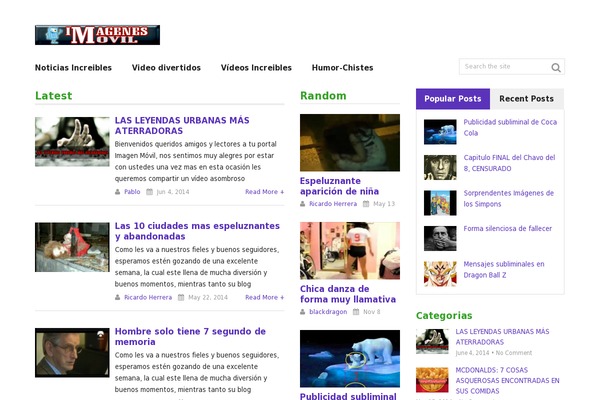Open Humor-Chistes menu item
Image resolution: width=600 pixels, height=400 pixels.
click(342, 68)
